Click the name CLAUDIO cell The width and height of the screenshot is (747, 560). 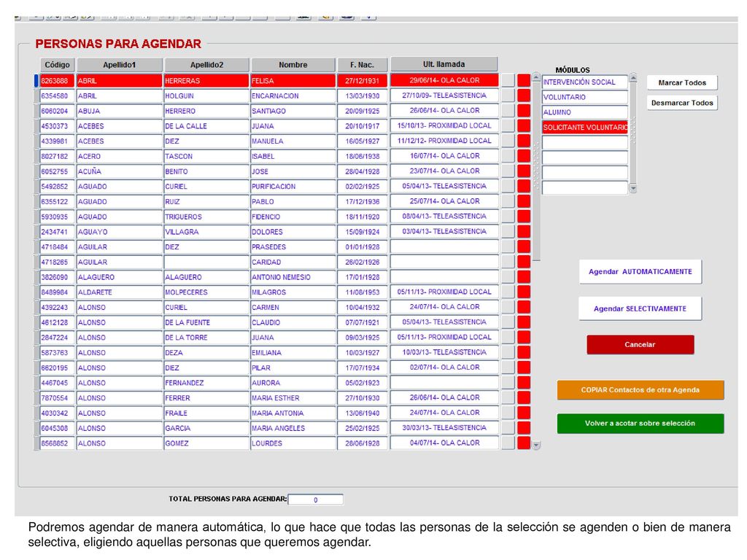tap(293, 322)
